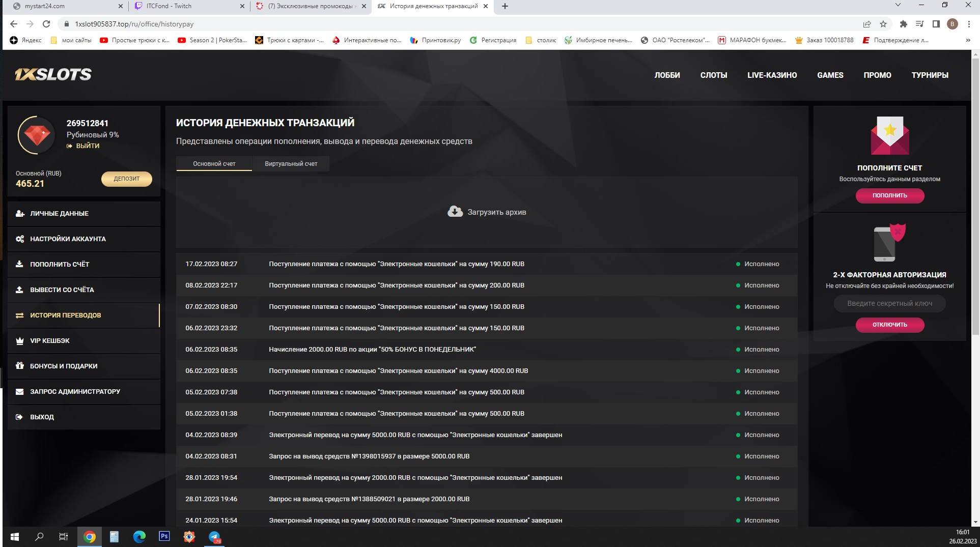Click the ОТКЛЮЧИТЬ button
Image resolution: width=980 pixels, height=547 pixels.
pyautogui.click(x=889, y=325)
